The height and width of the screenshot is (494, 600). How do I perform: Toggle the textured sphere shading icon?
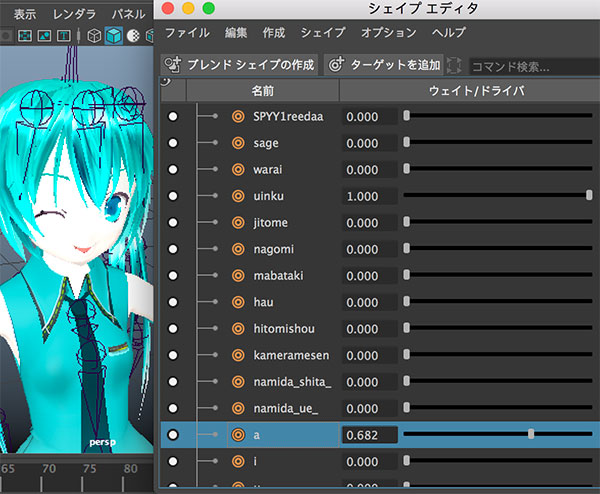(133, 36)
